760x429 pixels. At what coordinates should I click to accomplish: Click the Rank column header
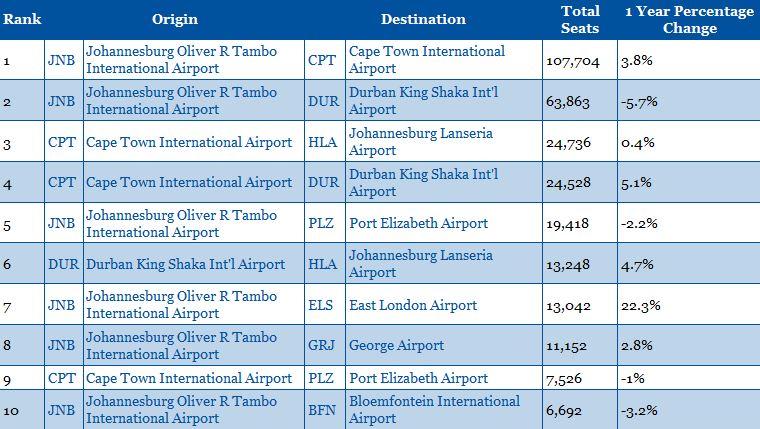pos(22,19)
